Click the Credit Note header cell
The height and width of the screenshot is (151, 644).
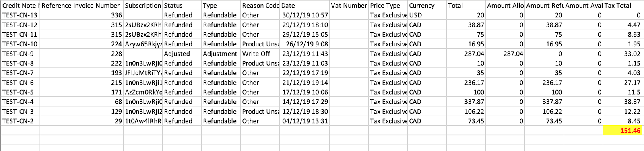(21, 6)
